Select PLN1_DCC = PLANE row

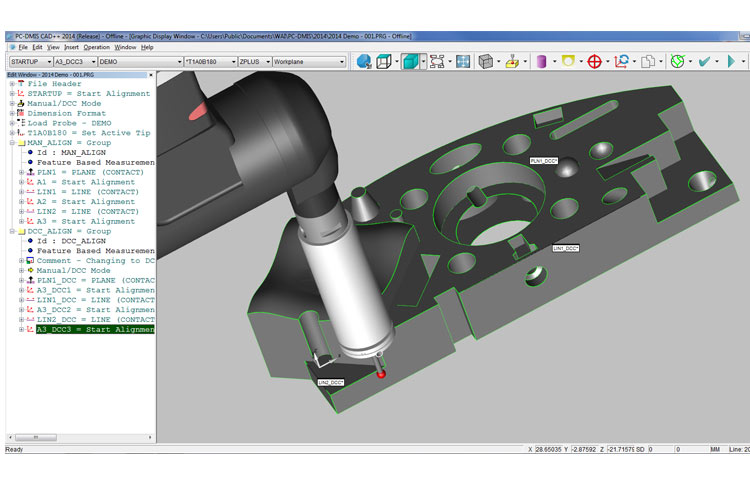tap(96, 280)
